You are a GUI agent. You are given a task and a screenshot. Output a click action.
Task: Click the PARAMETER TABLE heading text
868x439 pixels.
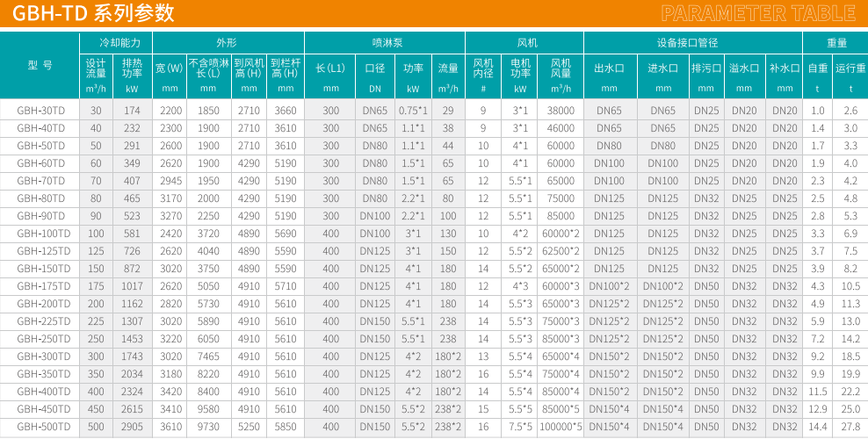pyautogui.click(x=757, y=13)
